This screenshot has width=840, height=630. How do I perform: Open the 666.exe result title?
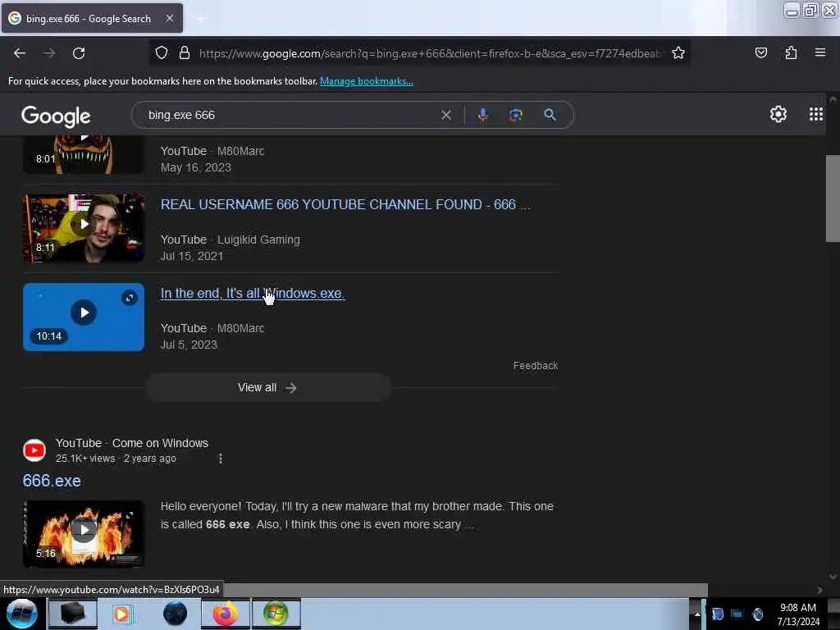click(x=52, y=481)
